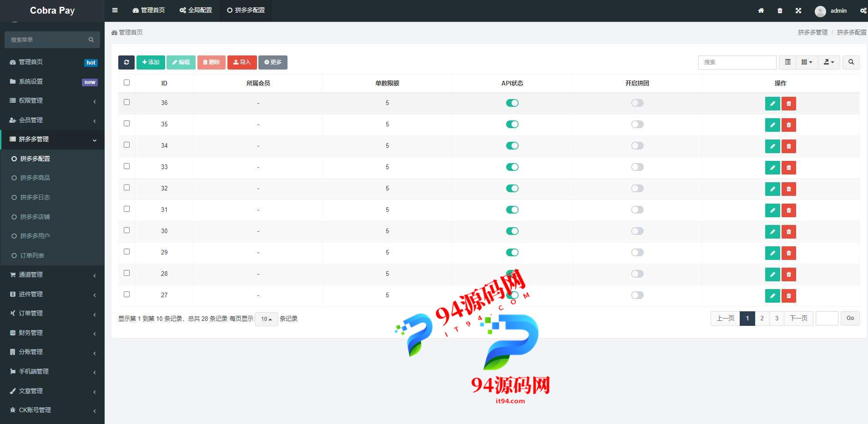
Task: Open the settings gears icon beside admin
Action: tap(863, 10)
